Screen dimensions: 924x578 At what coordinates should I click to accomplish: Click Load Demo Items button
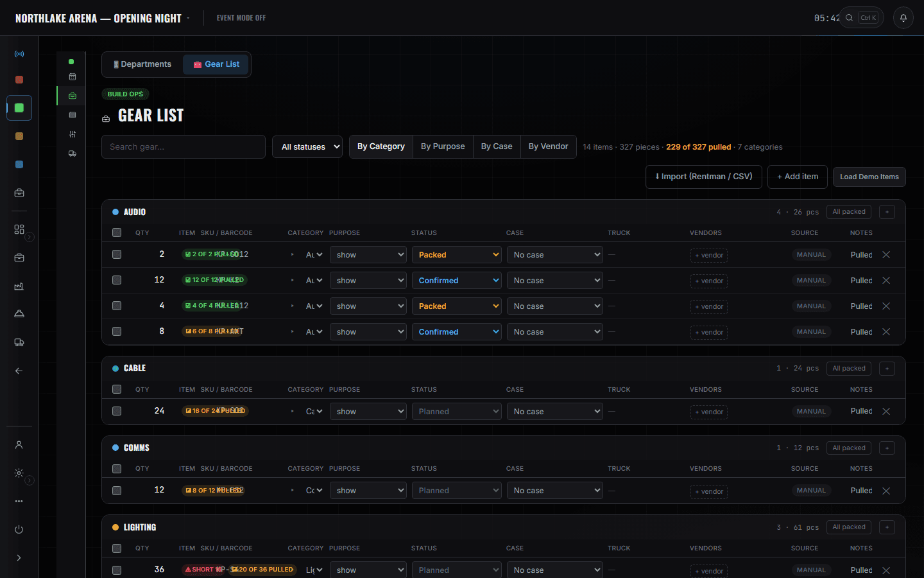869,177
